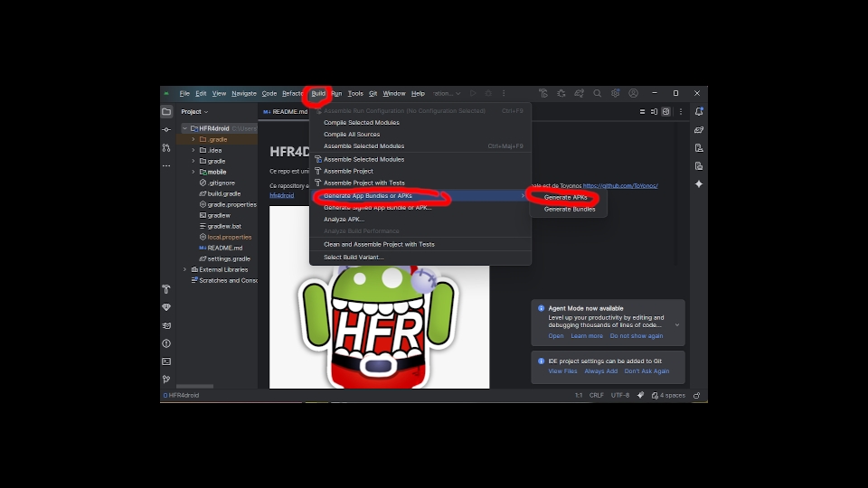Open the Problems icon in left sidebar

(x=166, y=343)
